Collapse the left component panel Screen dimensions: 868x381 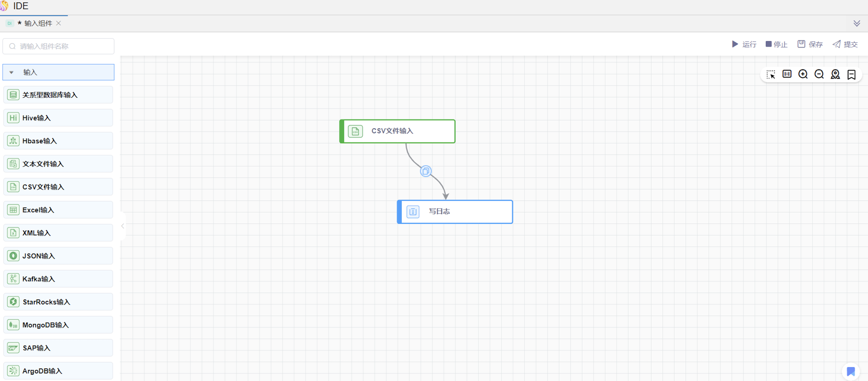pyautogui.click(x=123, y=226)
